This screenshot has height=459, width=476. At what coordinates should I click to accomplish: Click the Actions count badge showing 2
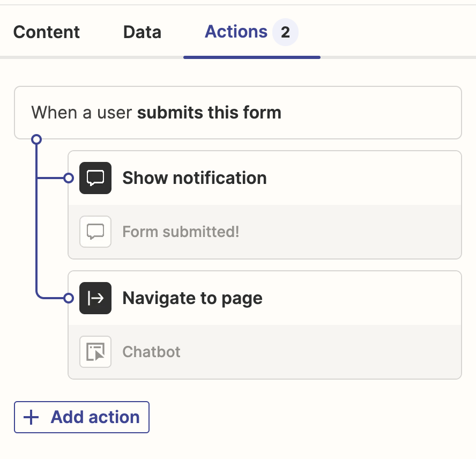pyautogui.click(x=285, y=33)
